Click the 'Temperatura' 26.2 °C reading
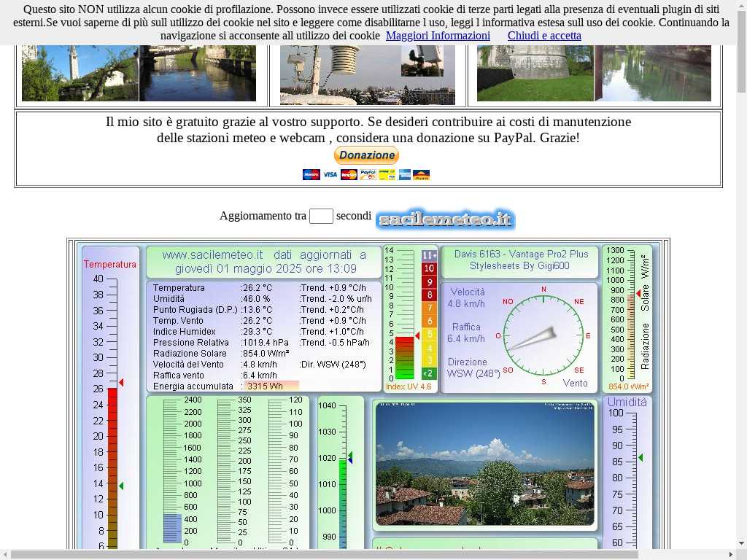Image resolution: width=747 pixels, height=560 pixels. (257, 288)
